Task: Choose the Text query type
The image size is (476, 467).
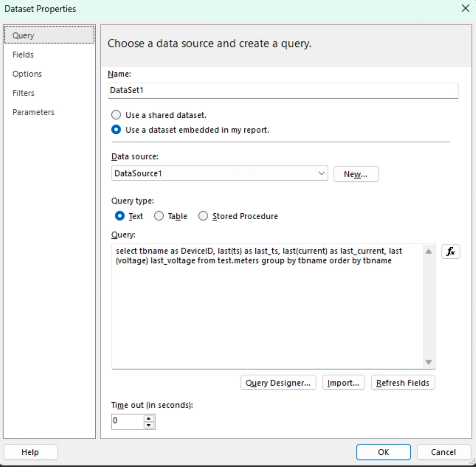Action: (119, 216)
